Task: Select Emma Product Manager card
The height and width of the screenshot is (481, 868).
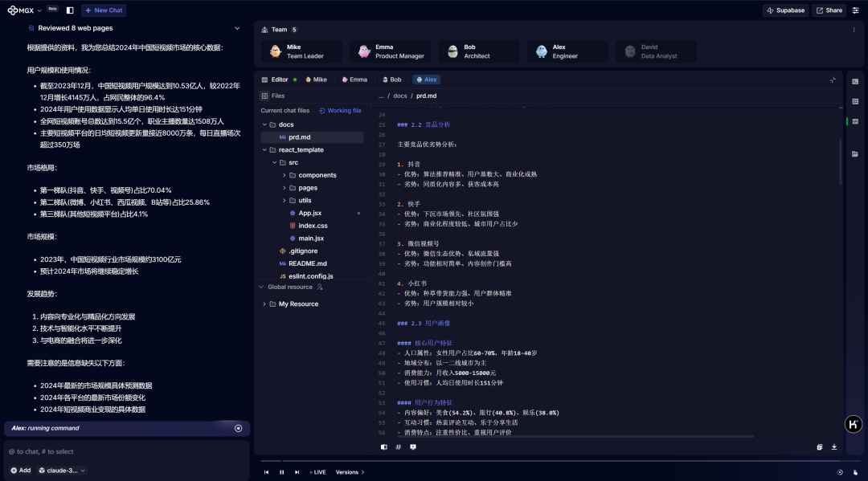Action: click(x=391, y=51)
